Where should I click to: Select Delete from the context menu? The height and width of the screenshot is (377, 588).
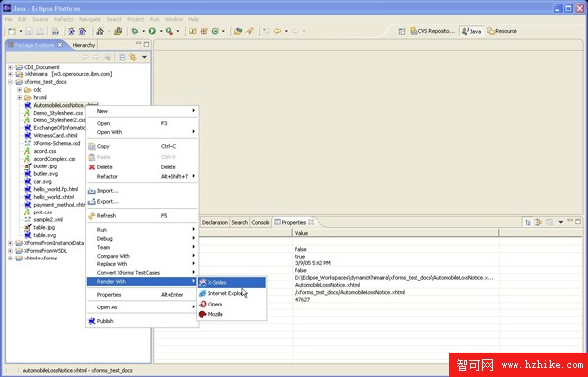[142, 167]
